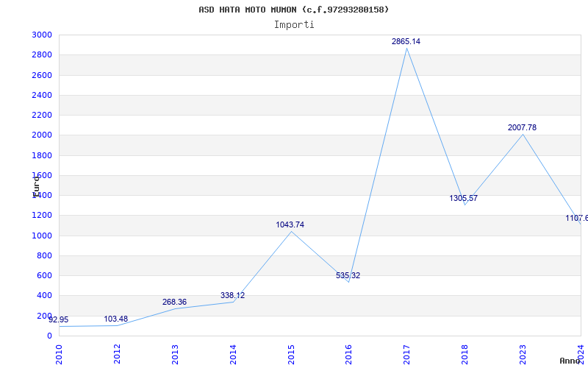The image size is (588, 368).
Task: Click the 2007.78 data label
Action: (x=522, y=127)
